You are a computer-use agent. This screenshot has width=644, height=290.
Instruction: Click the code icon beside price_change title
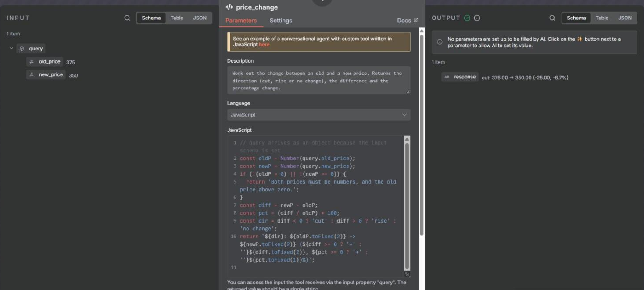(229, 7)
